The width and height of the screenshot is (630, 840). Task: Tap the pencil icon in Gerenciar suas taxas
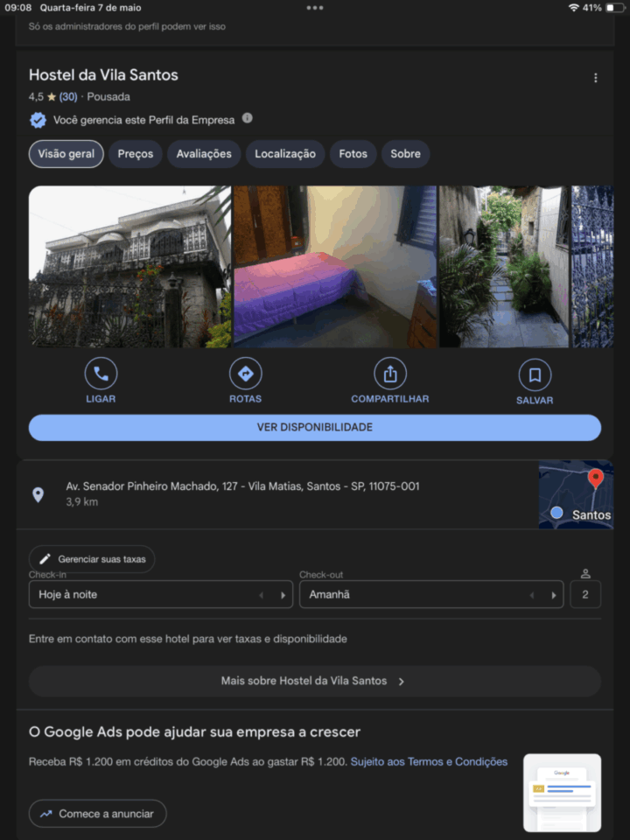click(x=45, y=559)
